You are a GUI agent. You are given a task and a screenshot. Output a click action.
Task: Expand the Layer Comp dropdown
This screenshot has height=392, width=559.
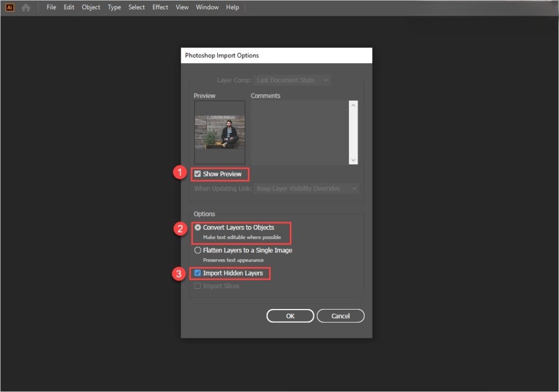pyautogui.click(x=292, y=80)
